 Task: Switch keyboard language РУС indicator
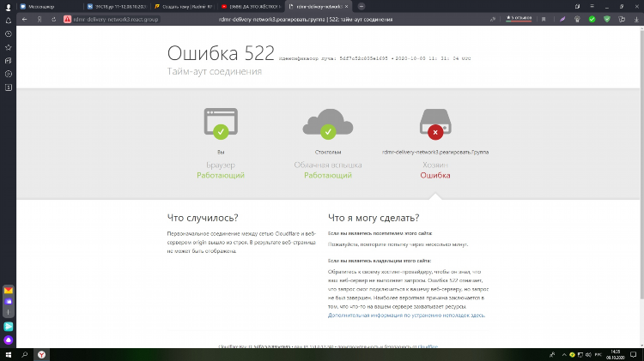[x=598, y=355]
